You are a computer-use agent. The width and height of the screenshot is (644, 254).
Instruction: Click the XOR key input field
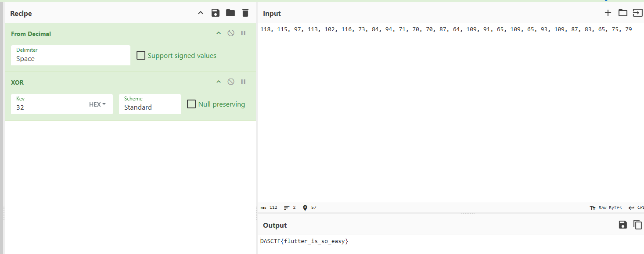48,107
